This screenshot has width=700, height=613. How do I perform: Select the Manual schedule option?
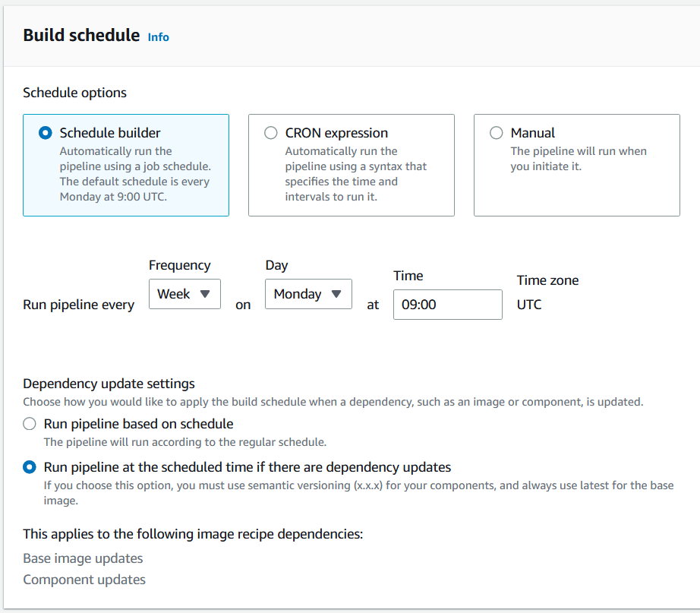click(x=496, y=132)
